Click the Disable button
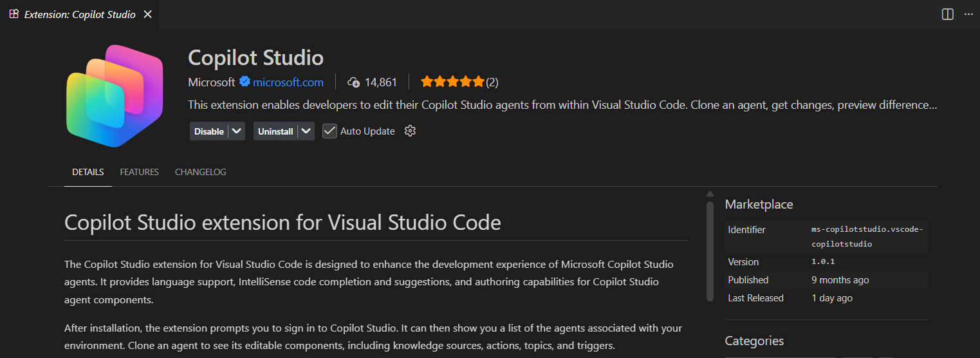Screen dimensions: 980x358 [x=209, y=131]
